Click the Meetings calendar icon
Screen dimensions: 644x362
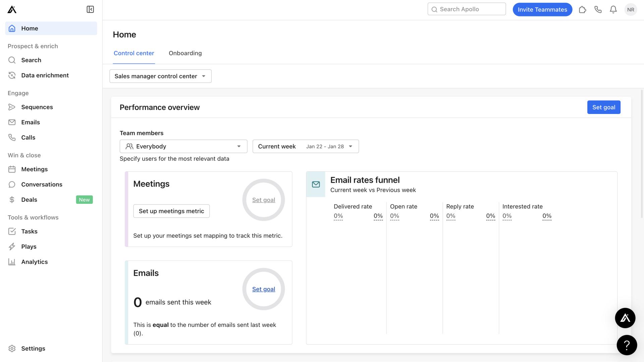click(12, 169)
